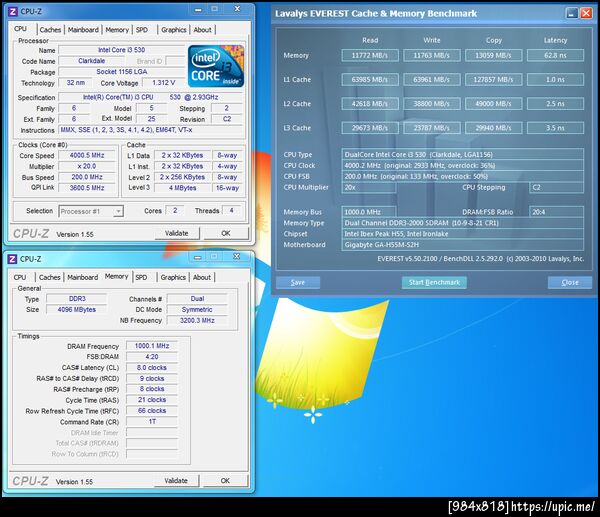Screen dimensions: 600x517
Task: Click Close button in EVEREST benchmark
Action: pos(570,282)
